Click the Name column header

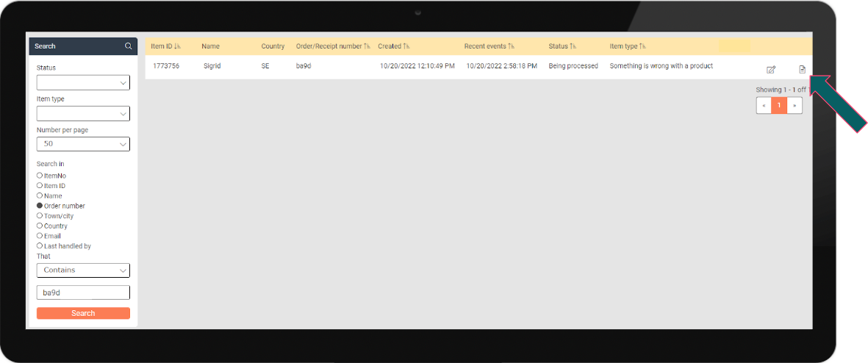(211, 46)
